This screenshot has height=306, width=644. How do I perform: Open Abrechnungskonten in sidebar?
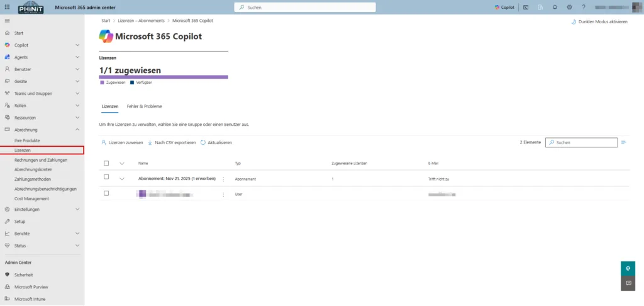(x=33, y=169)
